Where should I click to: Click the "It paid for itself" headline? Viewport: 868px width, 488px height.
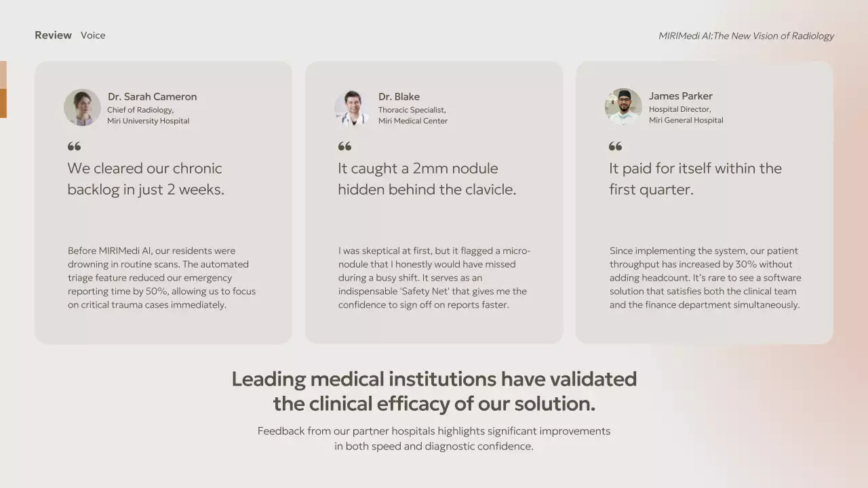[x=695, y=179]
